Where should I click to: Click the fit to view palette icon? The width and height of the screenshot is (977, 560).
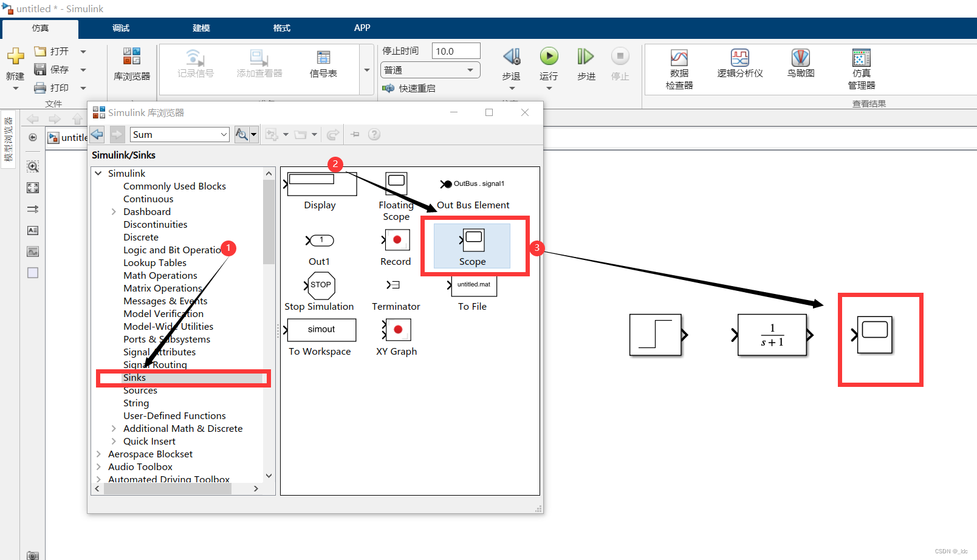pyautogui.click(x=33, y=188)
